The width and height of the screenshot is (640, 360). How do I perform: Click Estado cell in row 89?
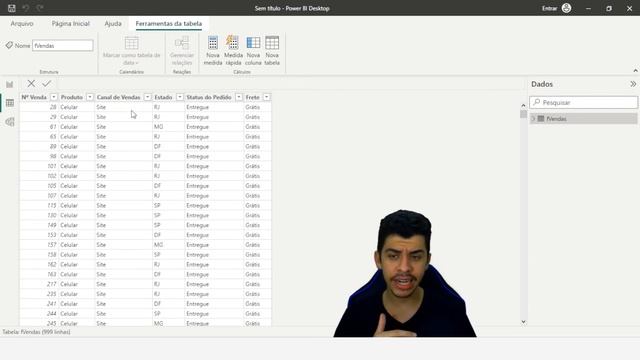tap(168, 147)
